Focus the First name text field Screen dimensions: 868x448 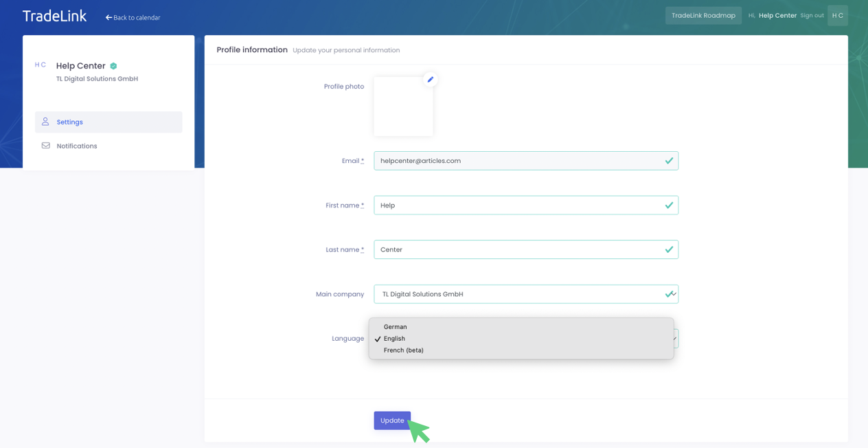click(x=518, y=205)
